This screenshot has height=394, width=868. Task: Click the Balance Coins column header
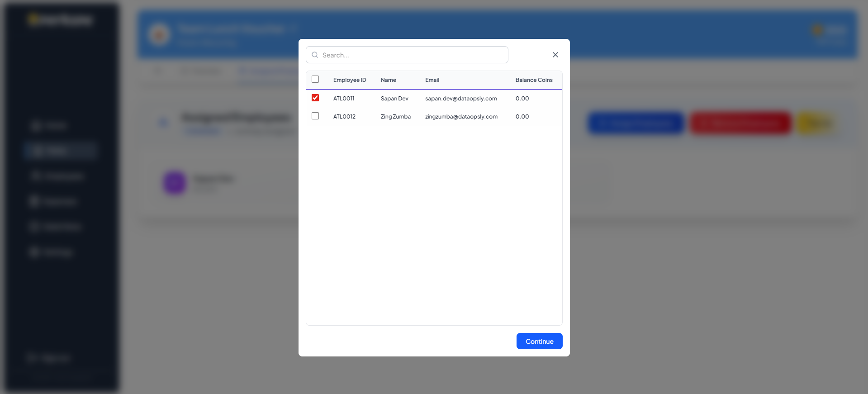(534, 80)
